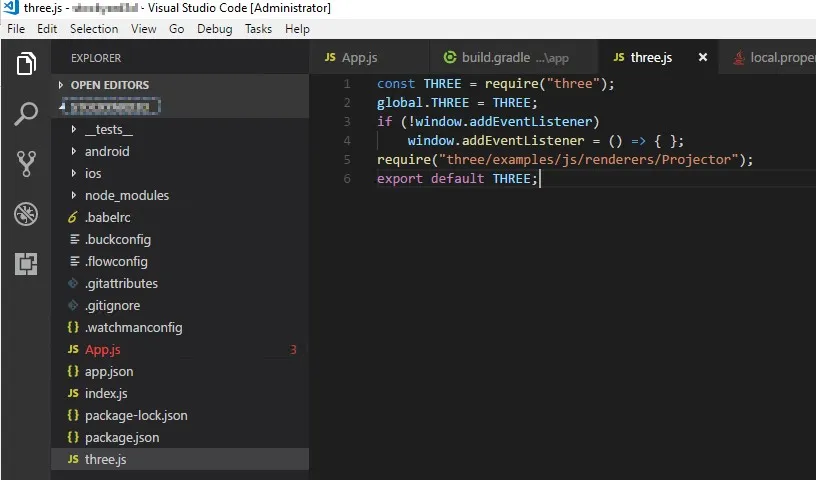Screen dimensions: 816x480
Task: Open the Tasks menu
Action: coord(259,29)
